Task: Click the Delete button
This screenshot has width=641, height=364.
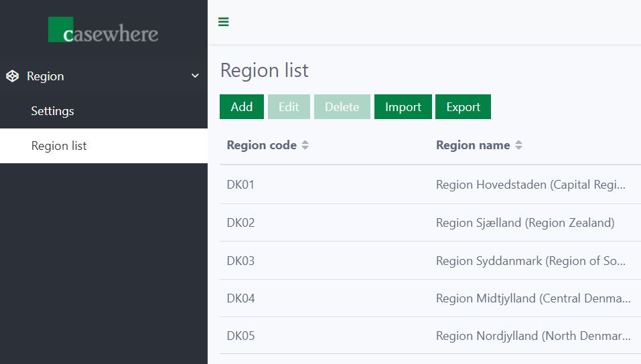Action: point(342,107)
